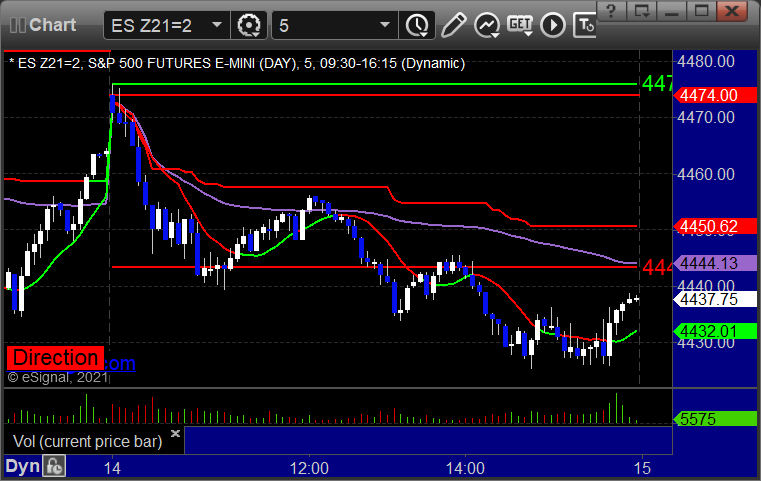The width and height of the screenshot is (761, 481).
Task: Minimize the chart window
Action: (671, 11)
